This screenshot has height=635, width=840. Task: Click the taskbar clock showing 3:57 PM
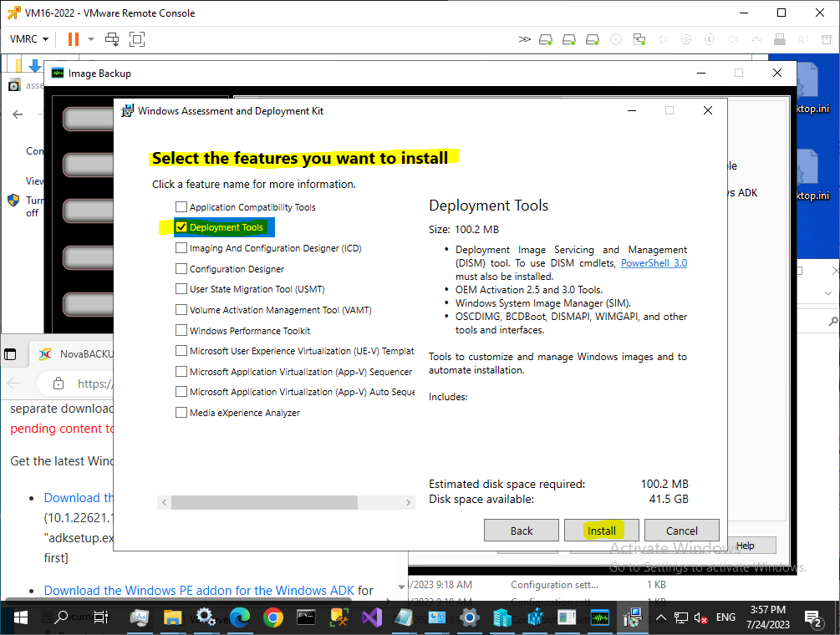pos(768,617)
